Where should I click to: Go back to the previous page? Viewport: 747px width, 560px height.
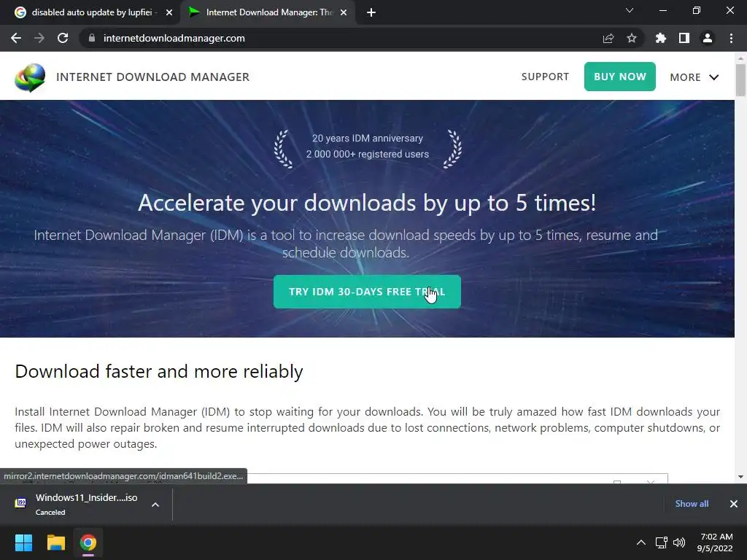point(16,38)
